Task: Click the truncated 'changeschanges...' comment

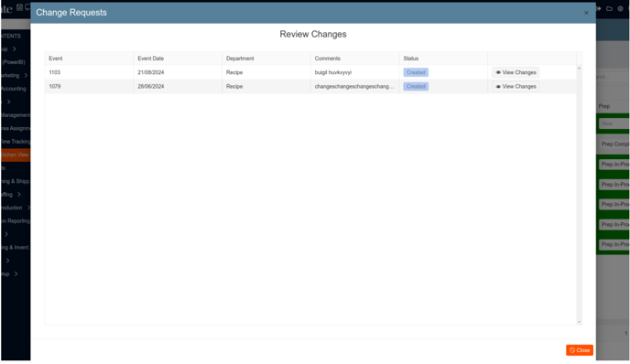Action: point(354,86)
